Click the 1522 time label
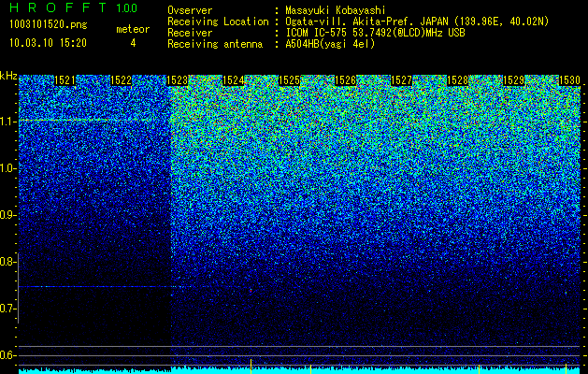588x374 pixels. click(122, 80)
